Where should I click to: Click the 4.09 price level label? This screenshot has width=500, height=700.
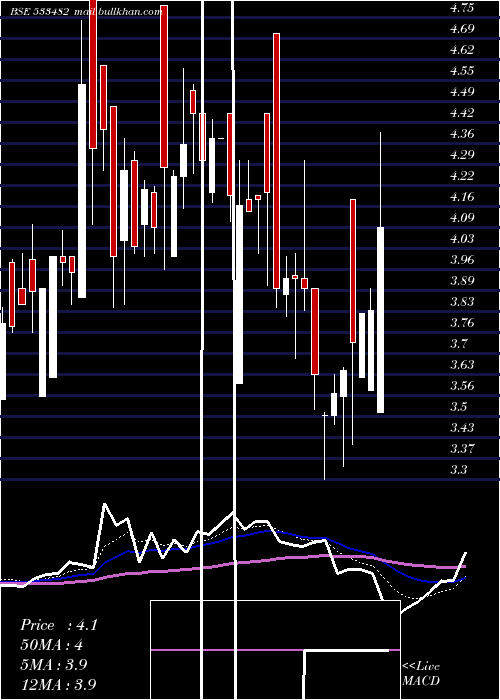[x=462, y=218]
